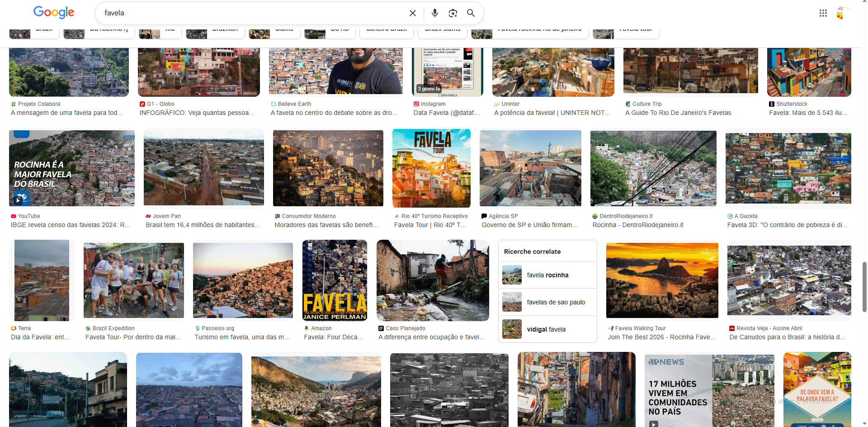Select the "favela rocinha" related search
This screenshot has width=868, height=427.
pyautogui.click(x=547, y=275)
